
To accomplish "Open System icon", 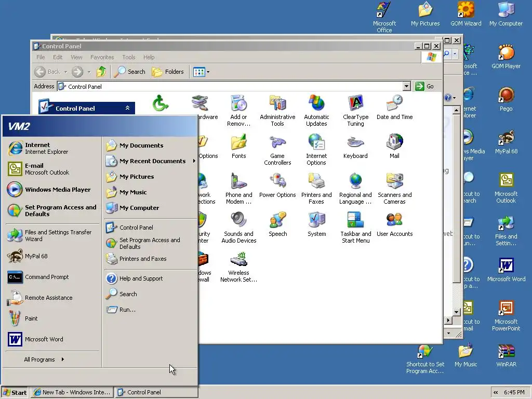I will (317, 224).
